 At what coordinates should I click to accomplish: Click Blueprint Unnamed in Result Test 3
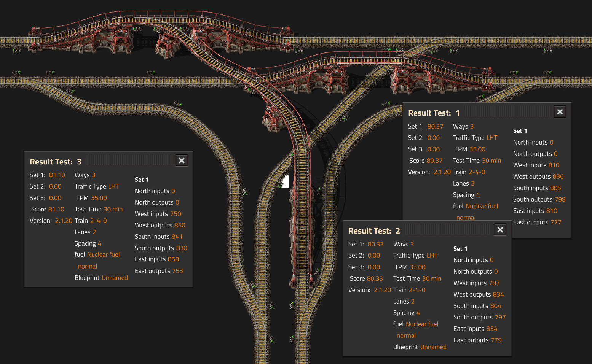(101, 278)
